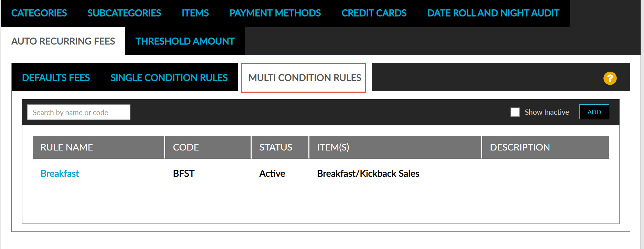Click the search by name or code field
This screenshot has height=249, width=644.
click(79, 112)
